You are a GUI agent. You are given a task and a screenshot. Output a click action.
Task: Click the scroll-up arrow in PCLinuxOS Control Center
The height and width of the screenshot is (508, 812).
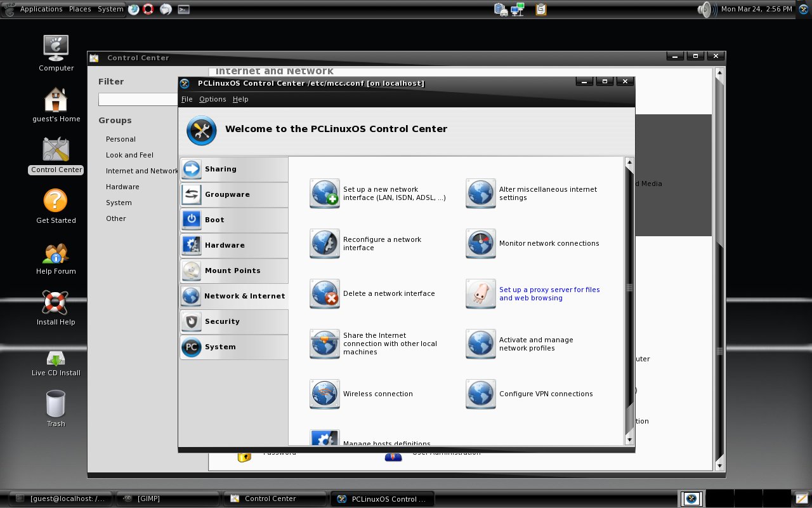click(629, 162)
